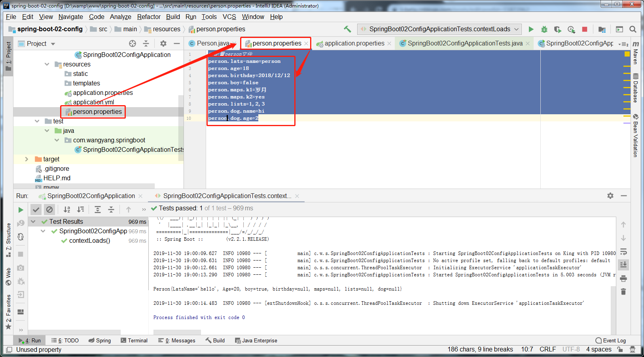Open the Terminal tool window
The image size is (644, 357).
[134, 340]
